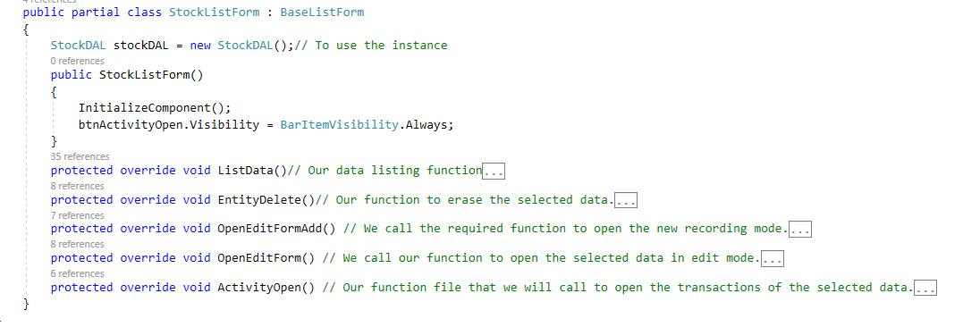
Task: Expand collapsed EntityDelete method body
Action: pyautogui.click(x=626, y=200)
